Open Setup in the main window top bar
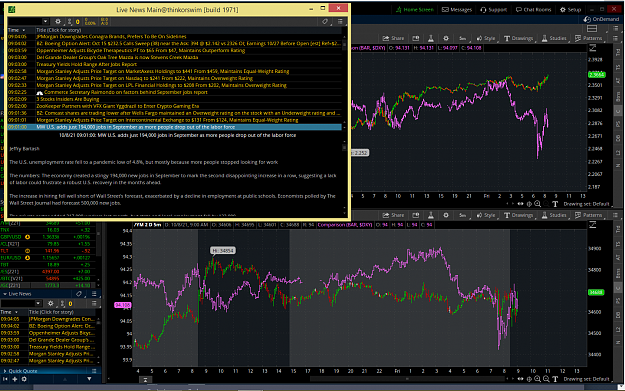This screenshot has width=625, height=391. pos(570,10)
